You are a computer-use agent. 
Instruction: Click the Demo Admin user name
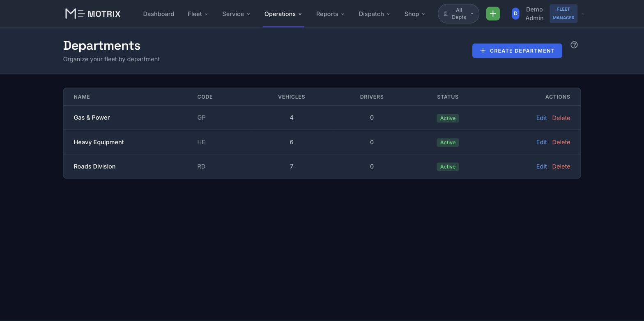click(x=534, y=14)
